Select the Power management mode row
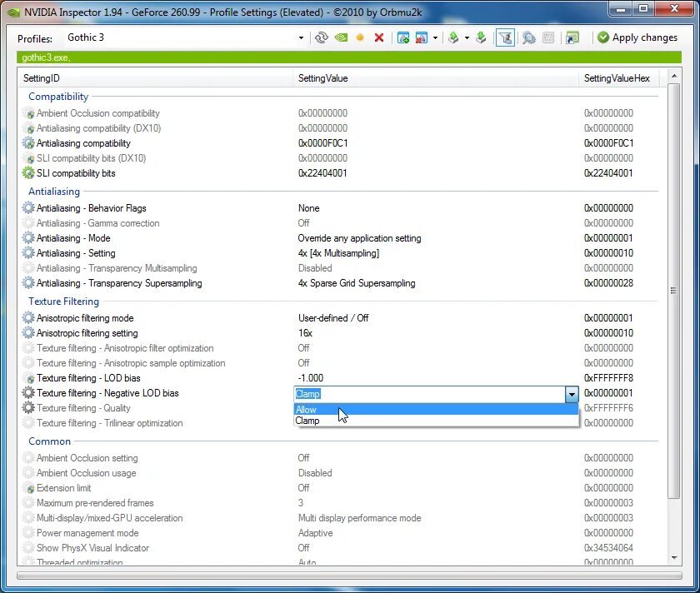700x593 pixels. click(x=342, y=533)
